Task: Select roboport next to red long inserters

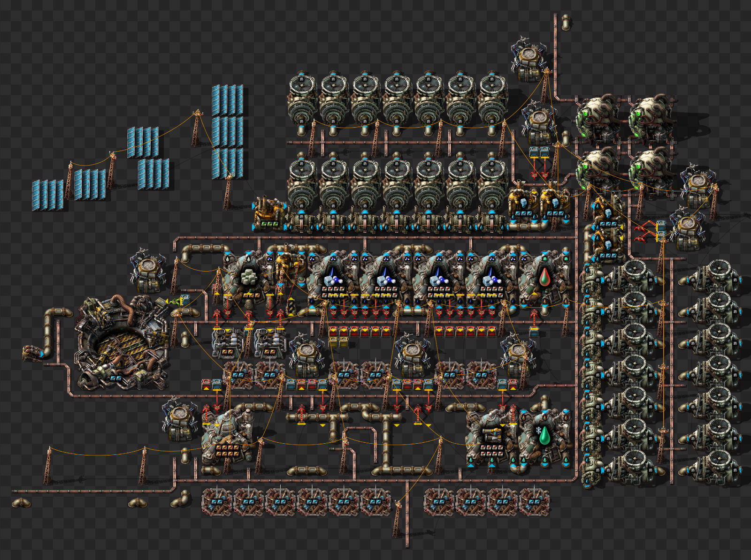Action: [x=687, y=229]
